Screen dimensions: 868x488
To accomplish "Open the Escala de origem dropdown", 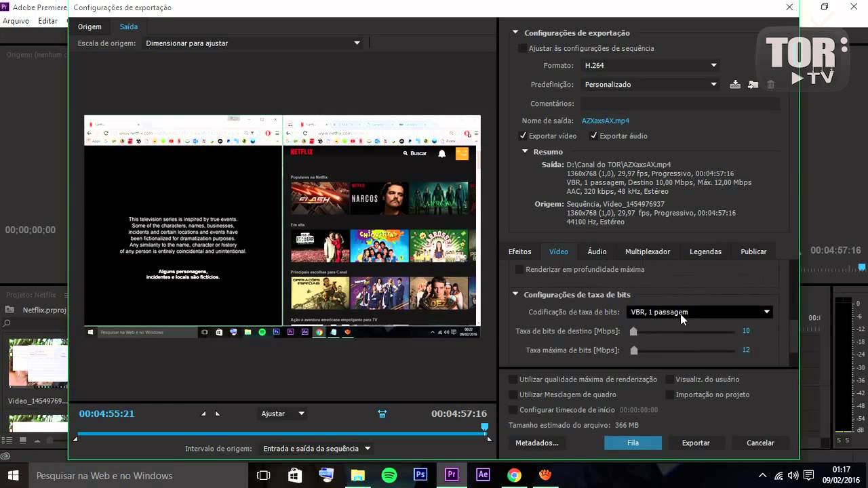I will [253, 43].
